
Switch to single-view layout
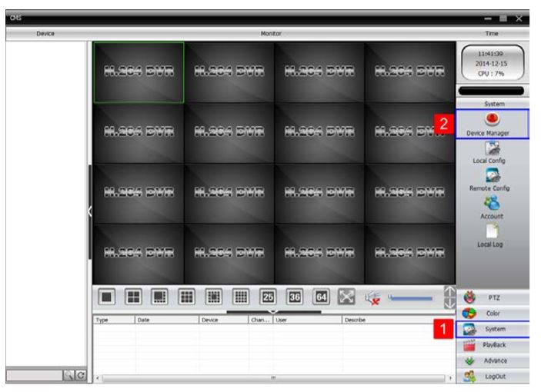pyautogui.click(x=107, y=297)
